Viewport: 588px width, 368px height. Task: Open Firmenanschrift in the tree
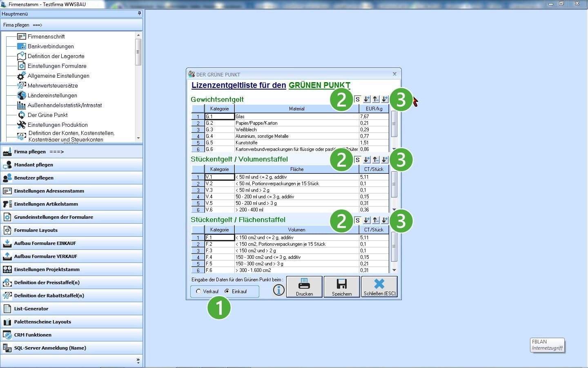pyautogui.click(x=46, y=36)
